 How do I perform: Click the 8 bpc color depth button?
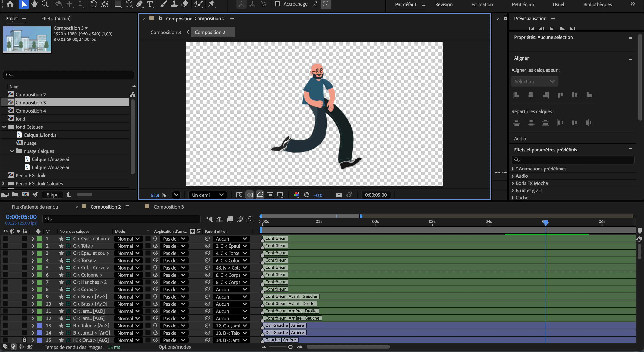pos(53,195)
